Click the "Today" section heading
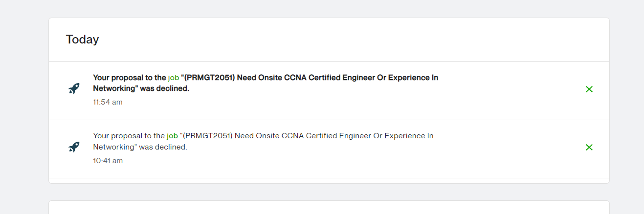The height and width of the screenshot is (214, 644). 83,40
